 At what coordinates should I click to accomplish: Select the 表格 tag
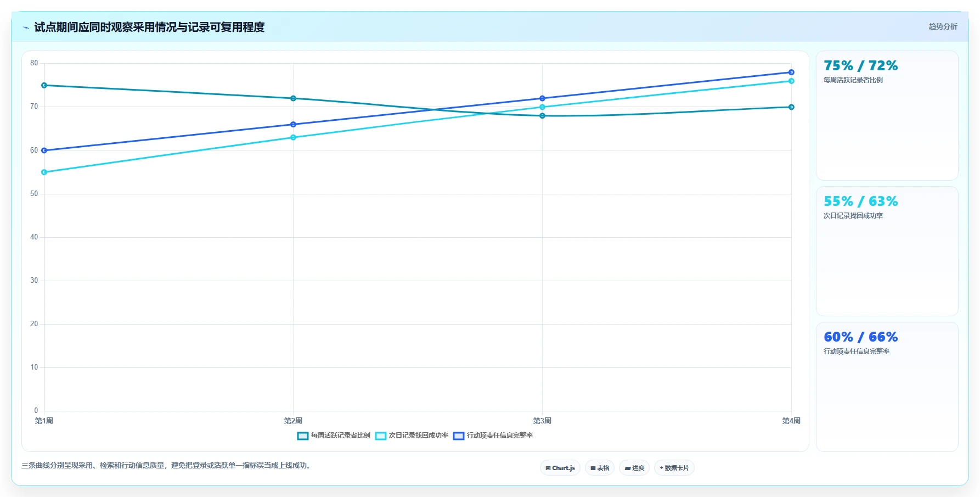(x=600, y=468)
